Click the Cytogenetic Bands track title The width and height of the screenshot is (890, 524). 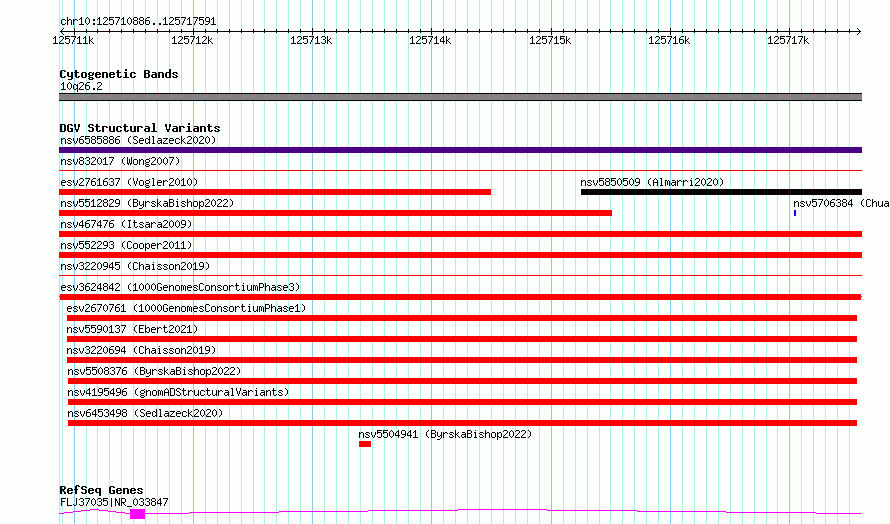[x=119, y=74]
